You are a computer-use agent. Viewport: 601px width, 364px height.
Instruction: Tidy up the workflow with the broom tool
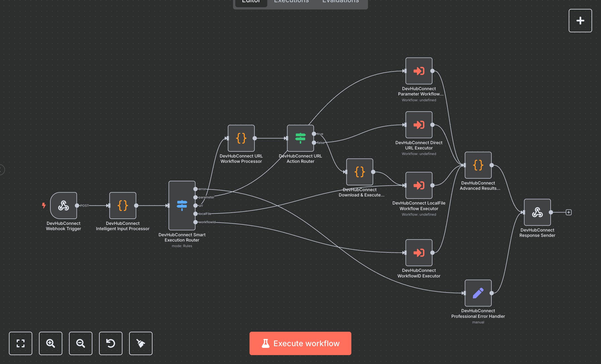141,343
